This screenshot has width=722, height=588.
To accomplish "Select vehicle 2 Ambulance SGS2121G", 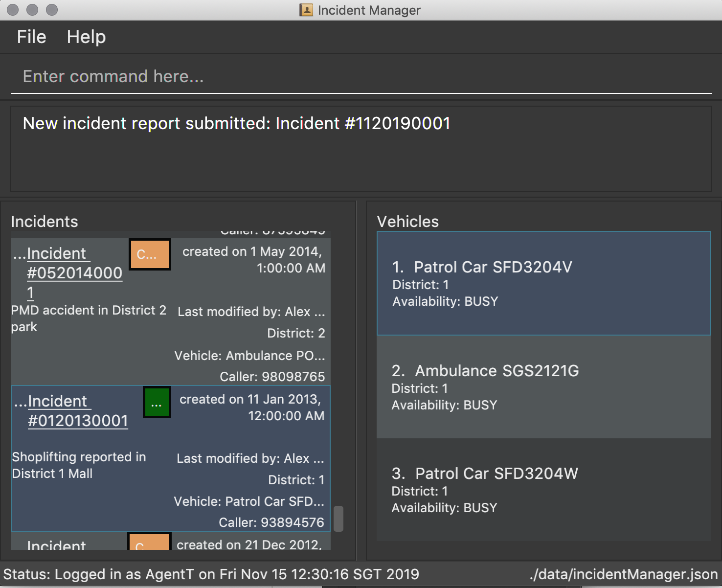I will pos(544,387).
